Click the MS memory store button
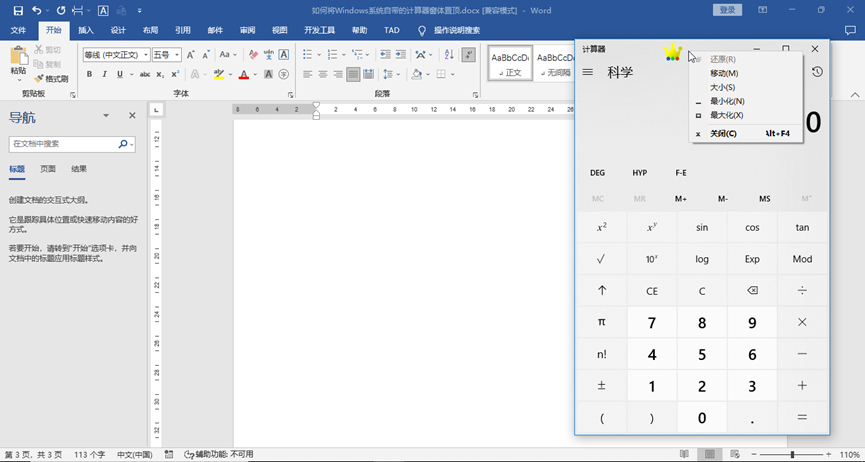Image resolution: width=865 pixels, height=462 pixels. [765, 199]
